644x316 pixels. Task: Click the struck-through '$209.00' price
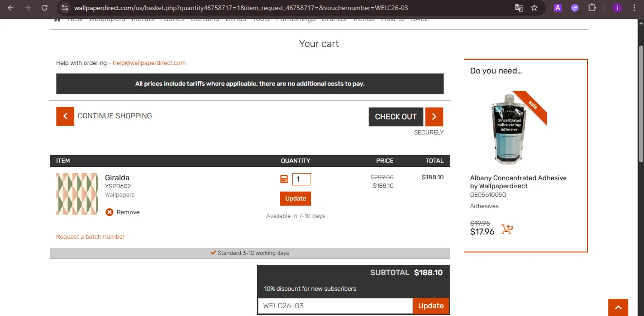click(x=382, y=177)
